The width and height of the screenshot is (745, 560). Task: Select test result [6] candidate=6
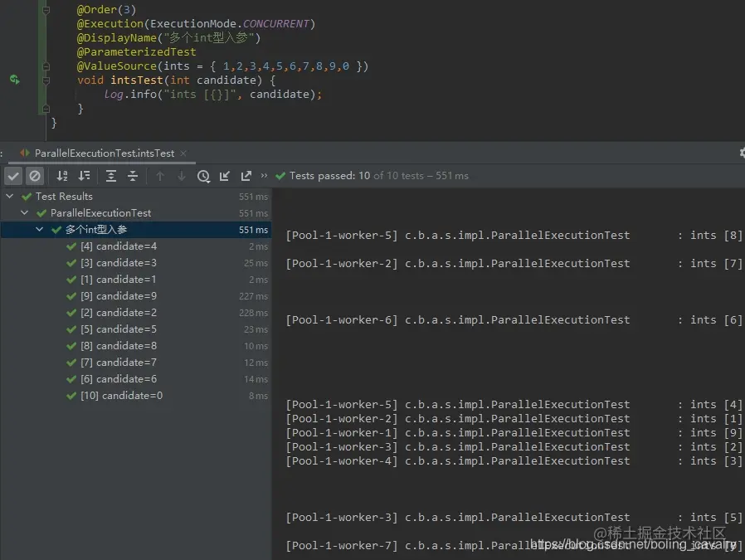tap(136, 379)
